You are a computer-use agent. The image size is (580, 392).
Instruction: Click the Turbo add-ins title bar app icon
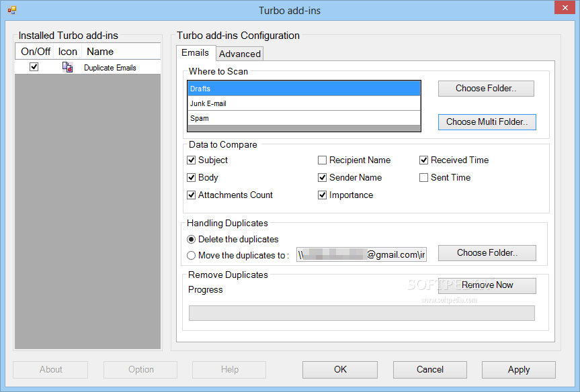(x=12, y=10)
